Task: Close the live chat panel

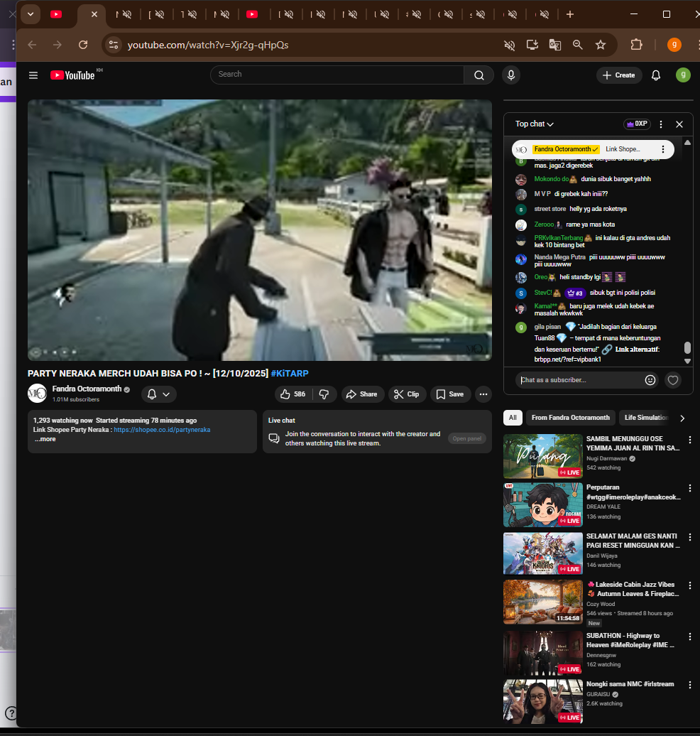Action: coord(679,124)
